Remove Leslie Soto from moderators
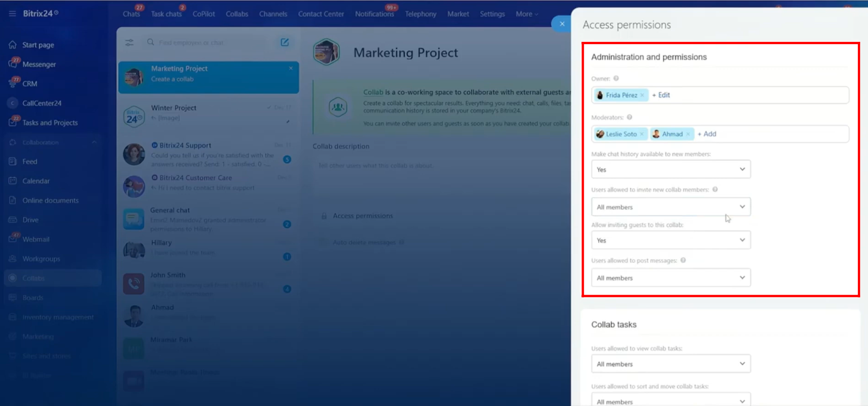 pos(642,134)
